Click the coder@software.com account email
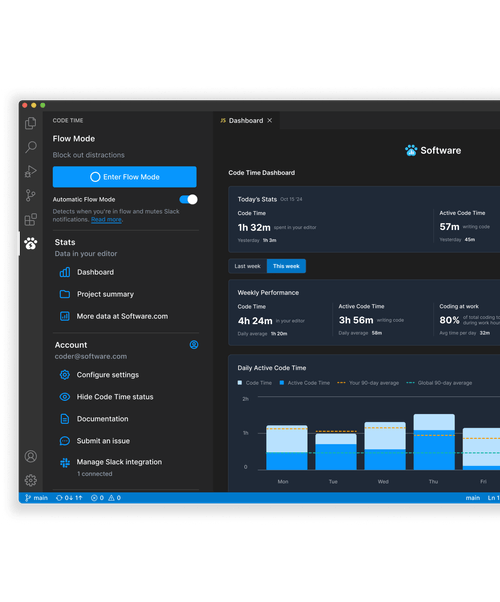The width and height of the screenshot is (500, 602). click(x=91, y=356)
